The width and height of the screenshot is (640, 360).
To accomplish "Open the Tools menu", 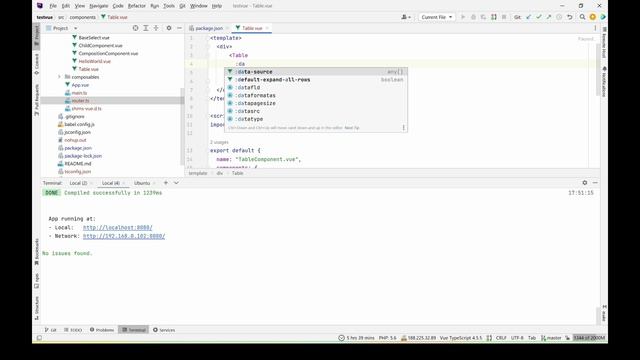I will [x=169, y=6].
